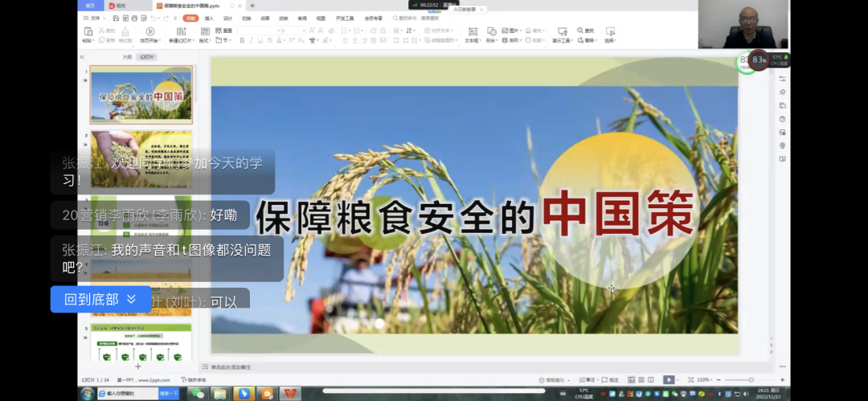Image resolution: width=868 pixels, height=401 pixels.
Task: Switch to the 大纲 outline pane tab
Action: point(127,57)
